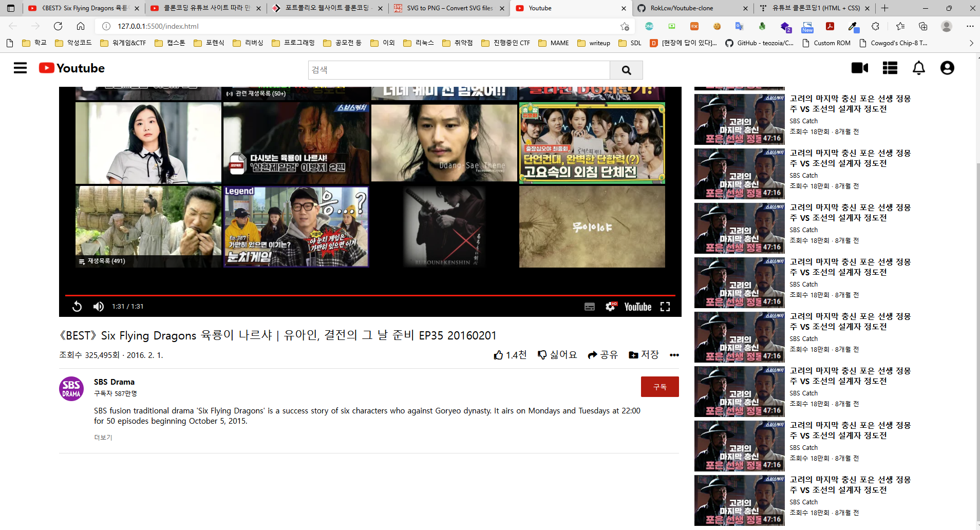The width and height of the screenshot is (980, 530).
Task: Open the SBS Drama channel name
Action: pos(114,382)
